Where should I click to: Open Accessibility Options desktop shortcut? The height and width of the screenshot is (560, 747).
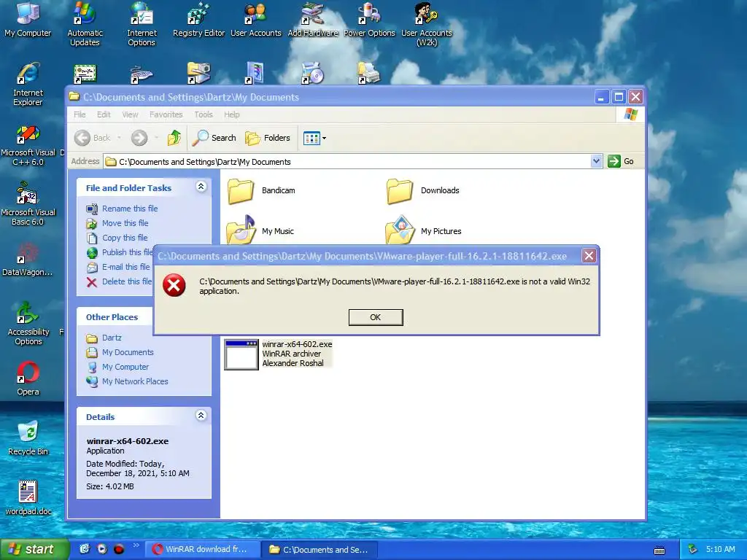pos(28,324)
